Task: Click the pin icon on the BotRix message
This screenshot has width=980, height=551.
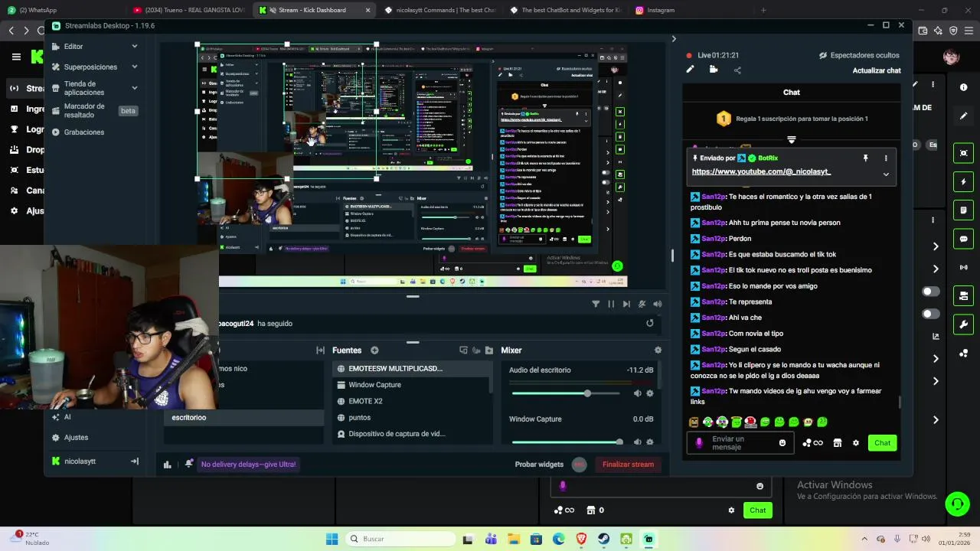Action: tap(865, 158)
